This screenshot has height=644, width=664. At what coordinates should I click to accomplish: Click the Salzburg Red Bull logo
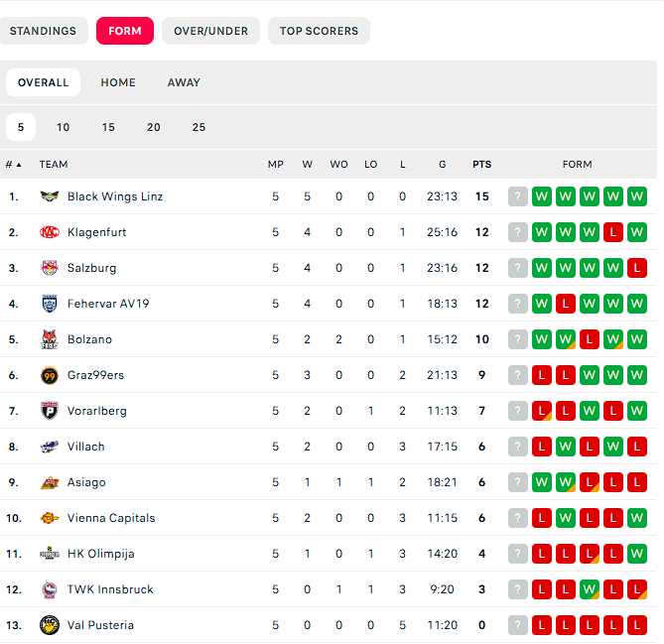click(50, 268)
